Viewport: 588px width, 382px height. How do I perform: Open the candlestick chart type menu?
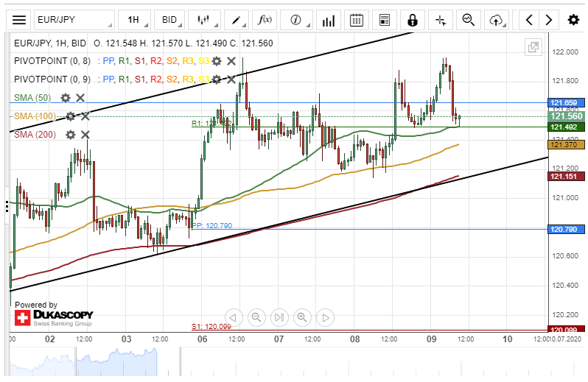[207, 20]
